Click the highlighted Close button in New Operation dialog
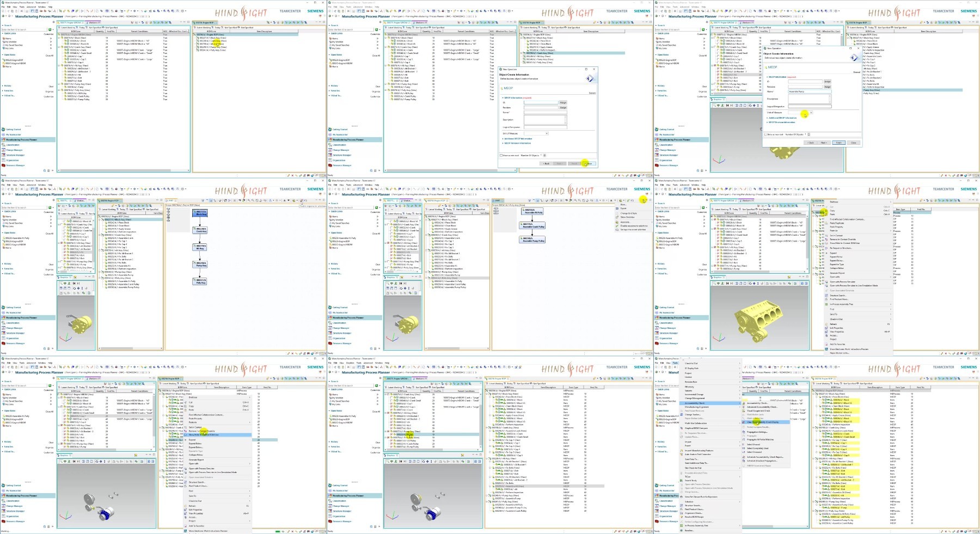This screenshot has height=534, width=980. click(x=589, y=163)
